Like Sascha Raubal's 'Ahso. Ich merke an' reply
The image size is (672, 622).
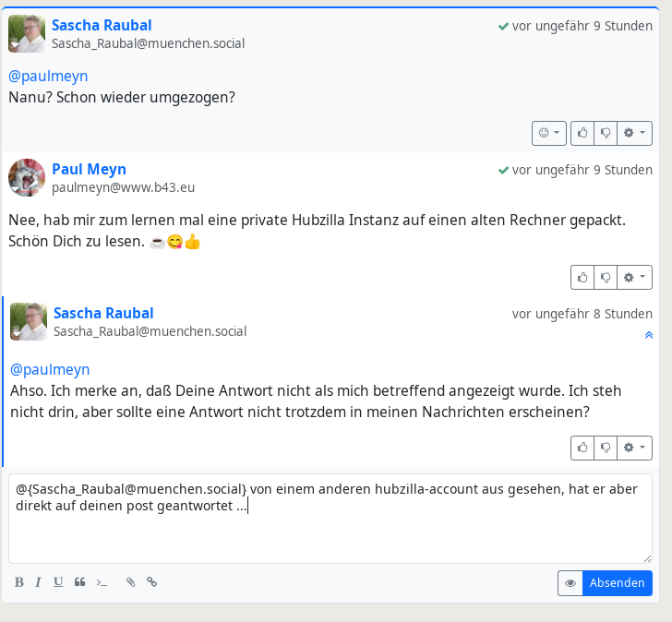(582, 448)
